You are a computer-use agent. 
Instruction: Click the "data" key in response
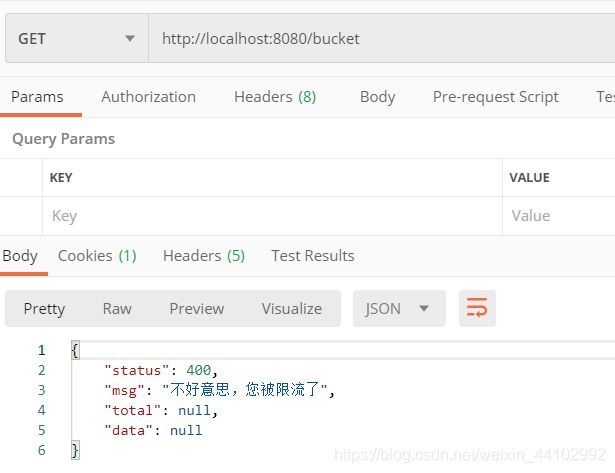coord(129,431)
